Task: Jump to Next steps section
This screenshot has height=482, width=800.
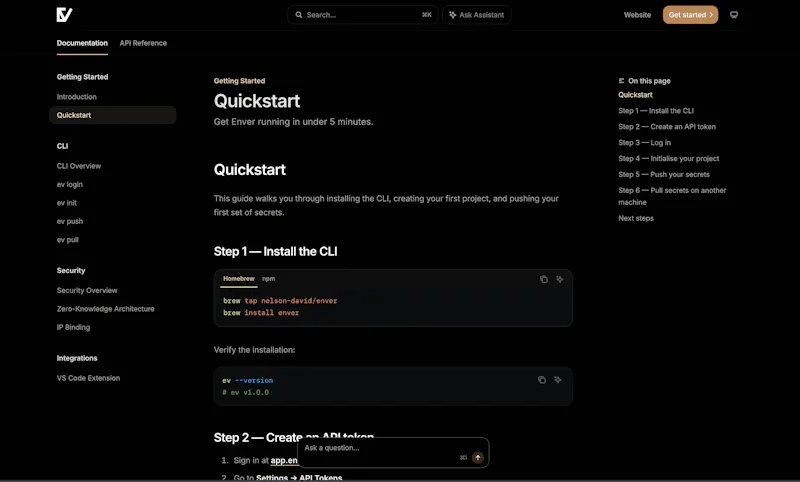Action: coord(636,218)
